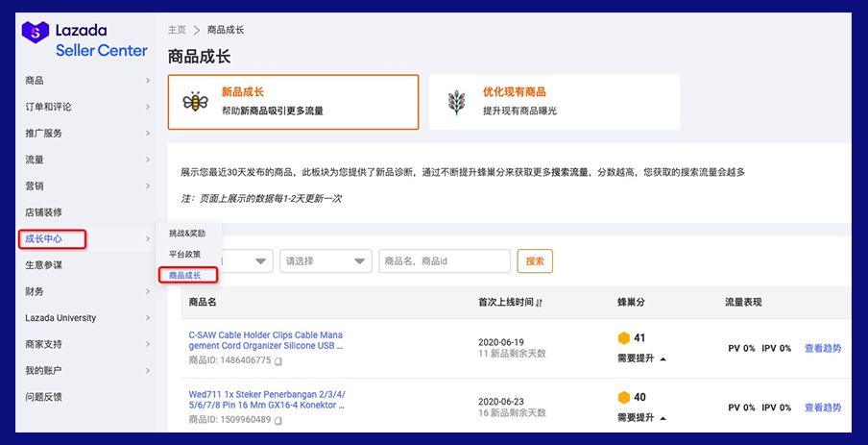Expand the 推广服务 sidebar menu
The image size is (868, 445).
point(148,133)
